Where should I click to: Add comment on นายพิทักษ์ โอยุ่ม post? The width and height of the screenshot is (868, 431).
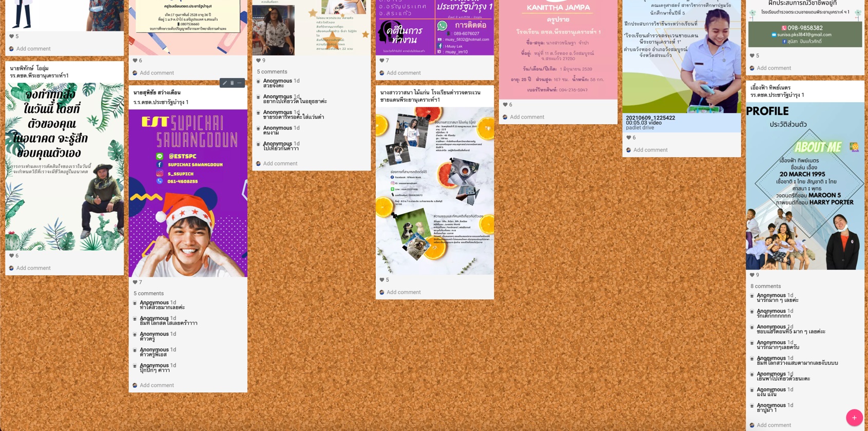pos(33,268)
